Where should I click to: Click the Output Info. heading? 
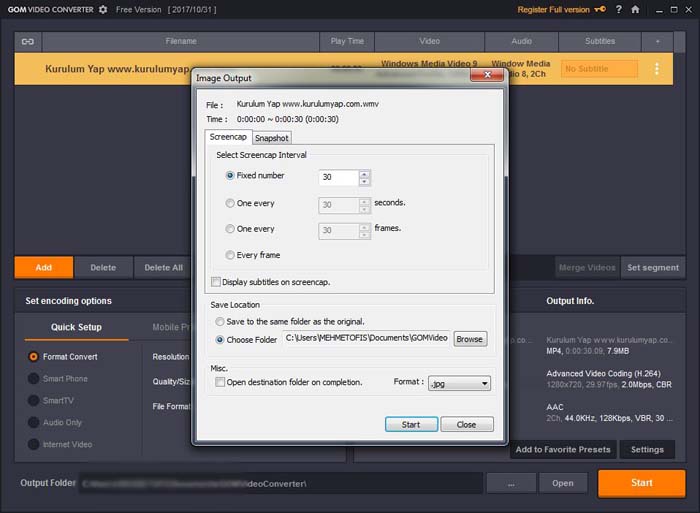570,301
